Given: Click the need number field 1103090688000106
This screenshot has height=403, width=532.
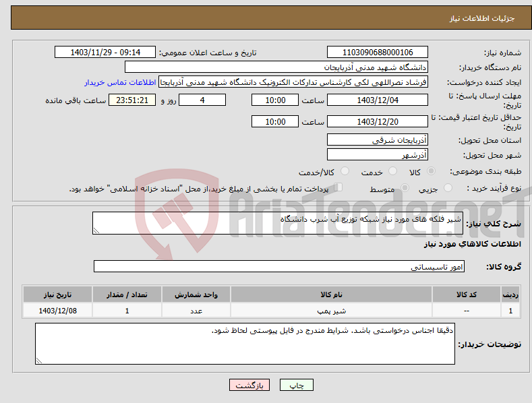Looking at the screenshot, I should (378, 53).
